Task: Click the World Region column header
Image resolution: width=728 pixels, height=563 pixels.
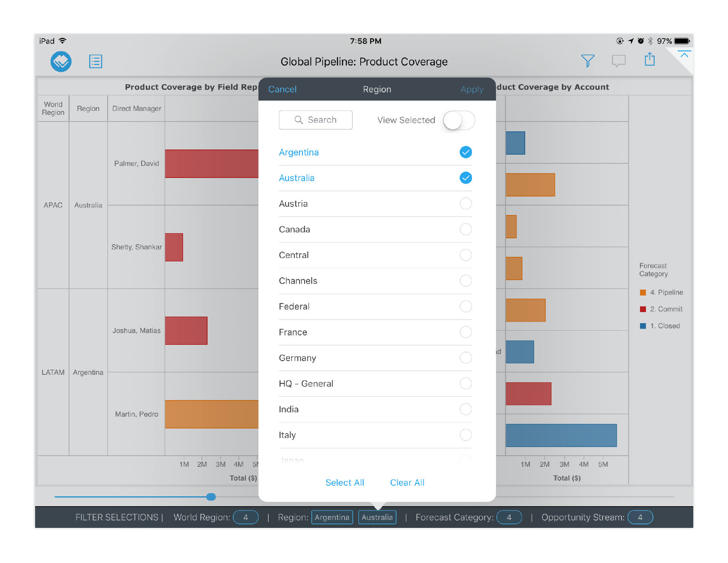Action: pos(53,108)
